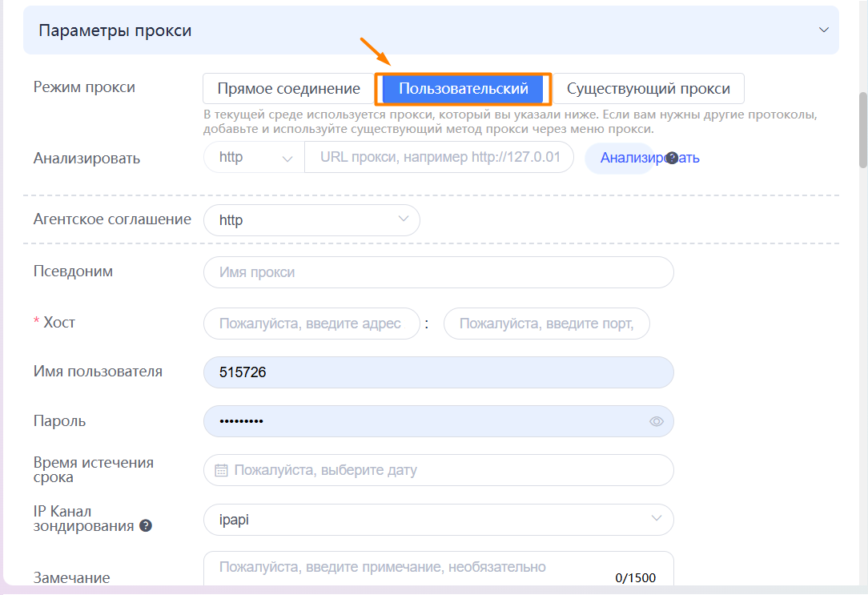Click the Анализировать button
This screenshot has width=868, height=595.
[620, 159]
